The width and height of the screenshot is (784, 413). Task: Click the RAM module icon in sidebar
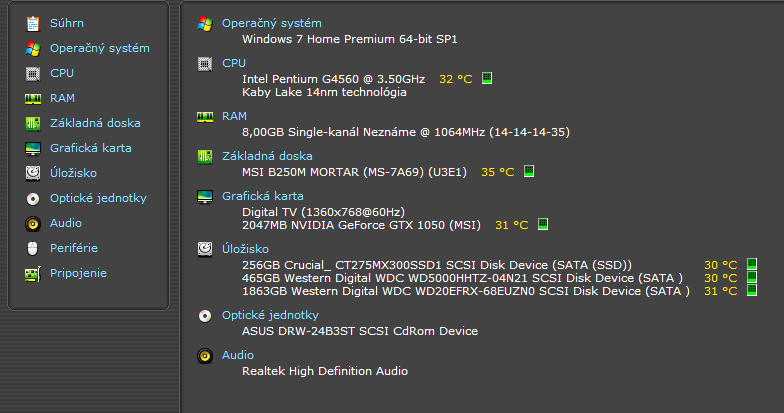[32, 98]
